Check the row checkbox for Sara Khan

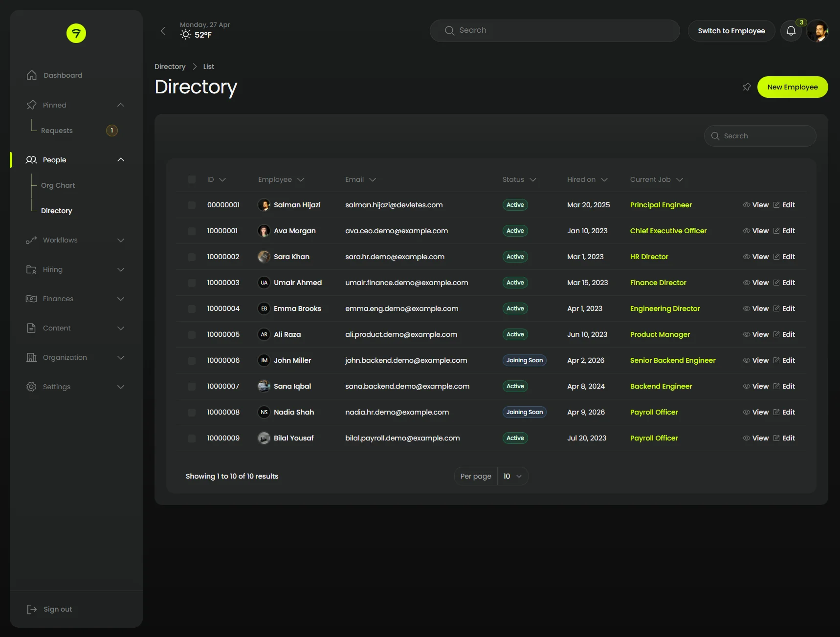pos(192,257)
